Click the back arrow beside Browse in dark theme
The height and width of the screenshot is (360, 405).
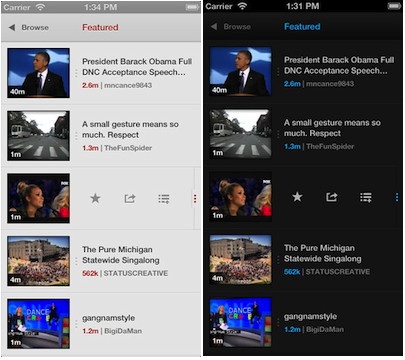tap(214, 27)
